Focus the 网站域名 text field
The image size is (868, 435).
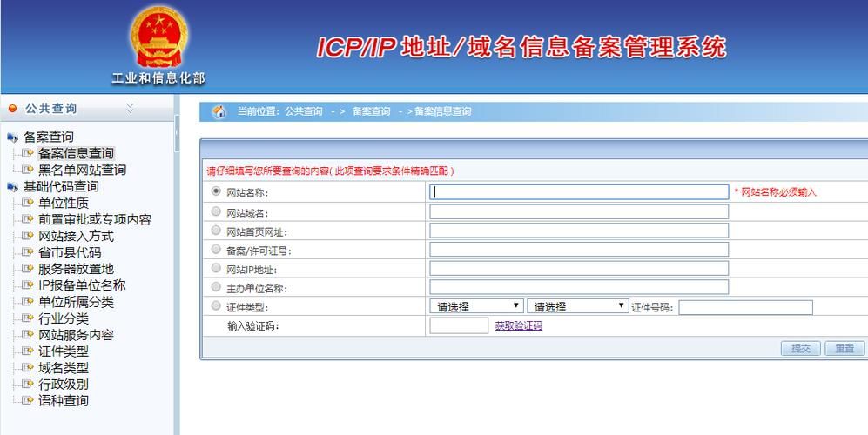point(579,211)
